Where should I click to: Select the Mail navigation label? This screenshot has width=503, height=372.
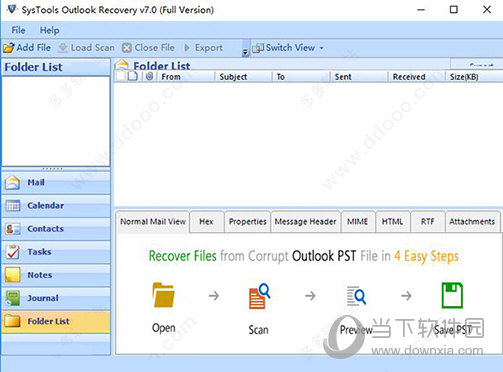(x=36, y=183)
